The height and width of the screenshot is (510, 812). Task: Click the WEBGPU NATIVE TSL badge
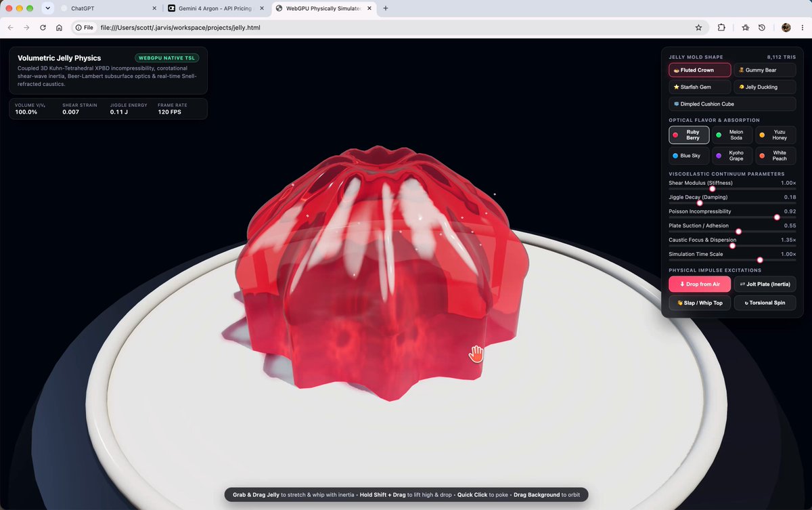point(167,58)
